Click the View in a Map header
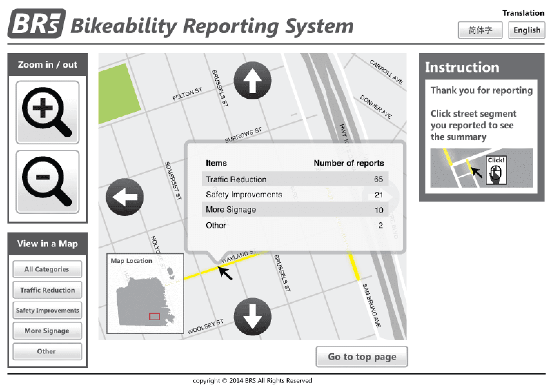This screenshot has height=392, width=552. click(48, 244)
